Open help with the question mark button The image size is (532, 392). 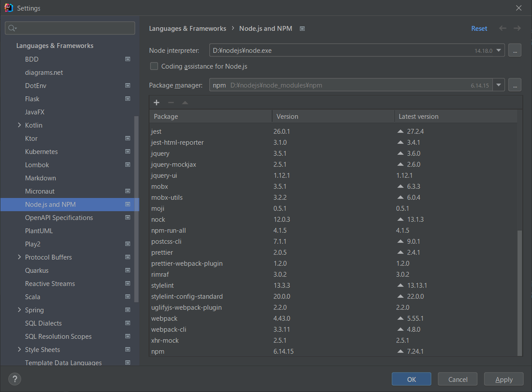click(x=15, y=379)
